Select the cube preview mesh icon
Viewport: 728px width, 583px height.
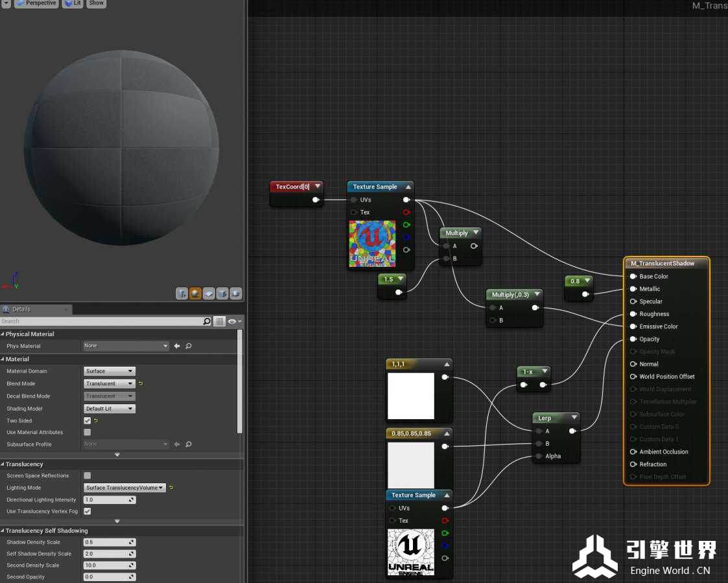222,293
